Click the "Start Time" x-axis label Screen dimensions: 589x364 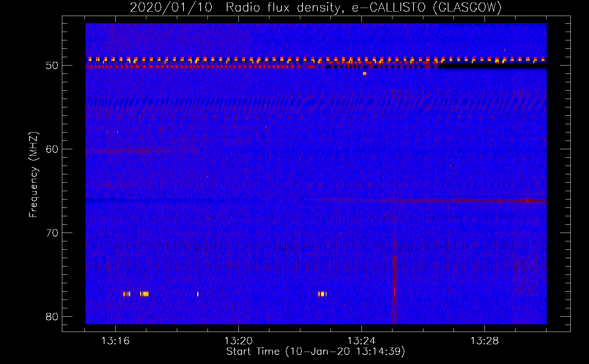[316, 352]
